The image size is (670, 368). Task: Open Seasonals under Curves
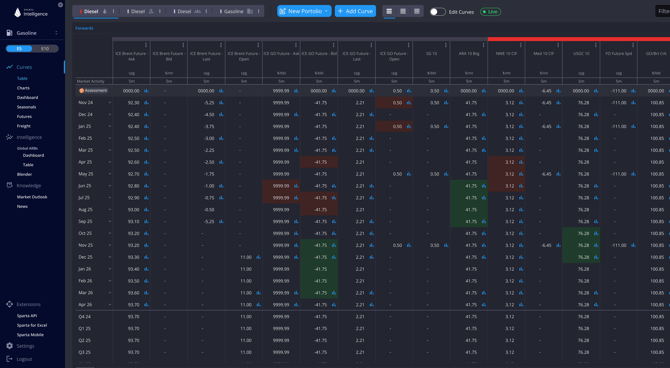[x=26, y=107]
